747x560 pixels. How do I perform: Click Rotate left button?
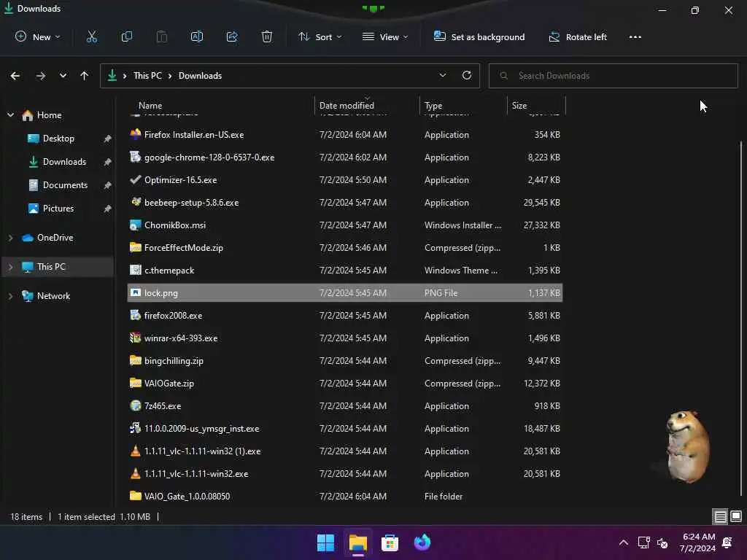pyautogui.click(x=578, y=36)
